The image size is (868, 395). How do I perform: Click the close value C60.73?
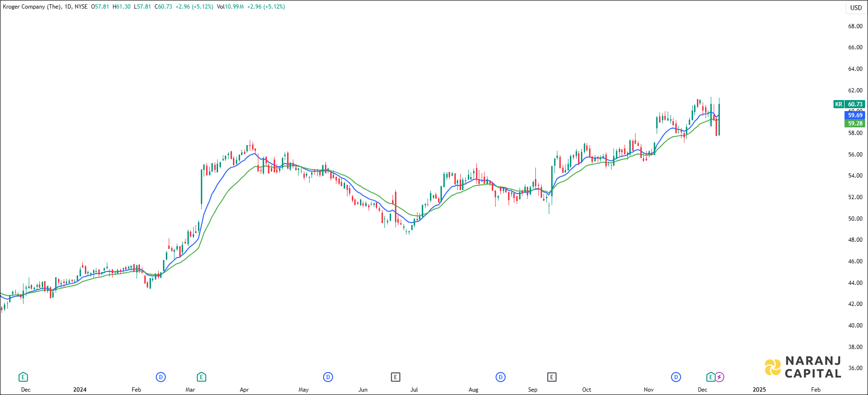163,7
